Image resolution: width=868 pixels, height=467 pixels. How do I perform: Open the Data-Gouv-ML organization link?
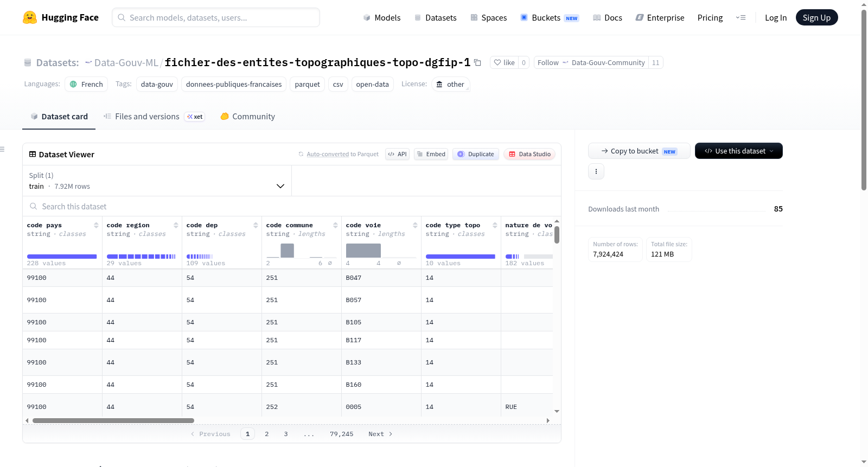coord(126,62)
